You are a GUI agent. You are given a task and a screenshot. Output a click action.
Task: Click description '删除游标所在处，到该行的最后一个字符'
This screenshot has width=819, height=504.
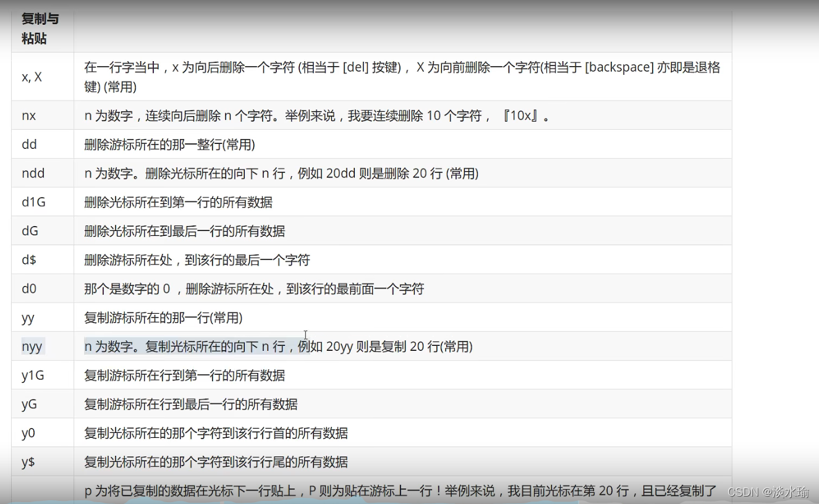197,260
